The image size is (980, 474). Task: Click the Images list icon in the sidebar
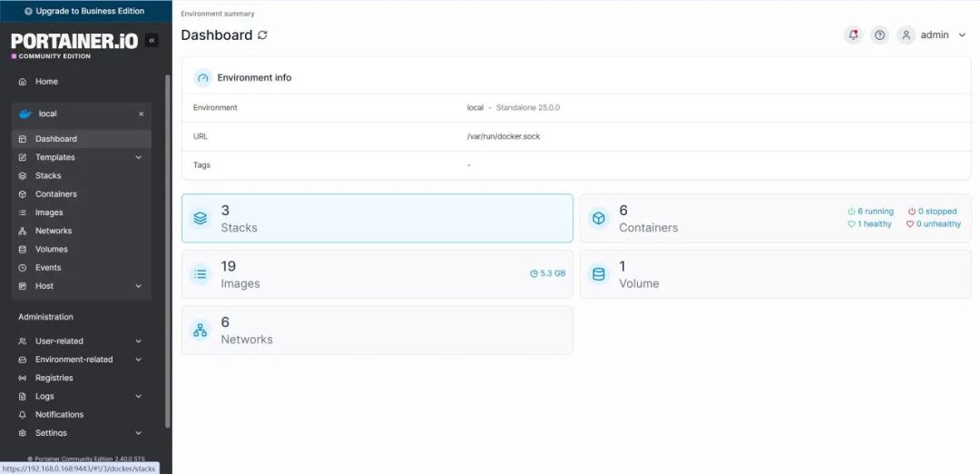pyautogui.click(x=23, y=212)
